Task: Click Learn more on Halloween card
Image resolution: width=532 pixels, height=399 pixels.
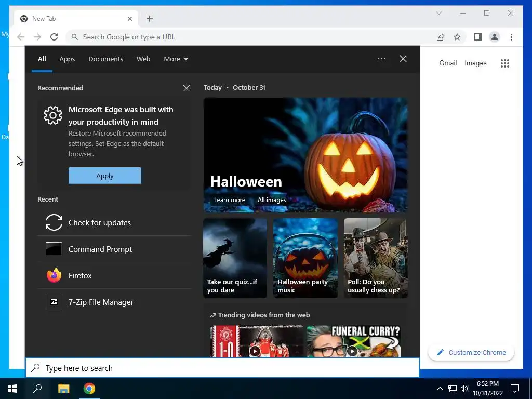Action: coord(229,200)
